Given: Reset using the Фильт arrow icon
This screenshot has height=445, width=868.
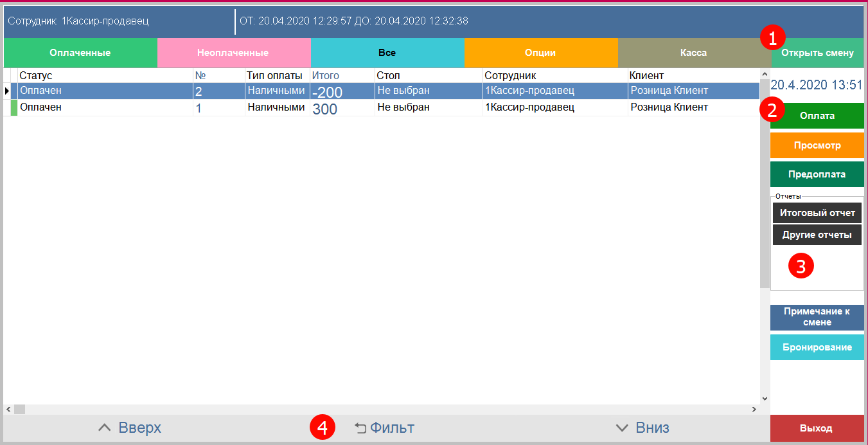Looking at the screenshot, I should 360,428.
